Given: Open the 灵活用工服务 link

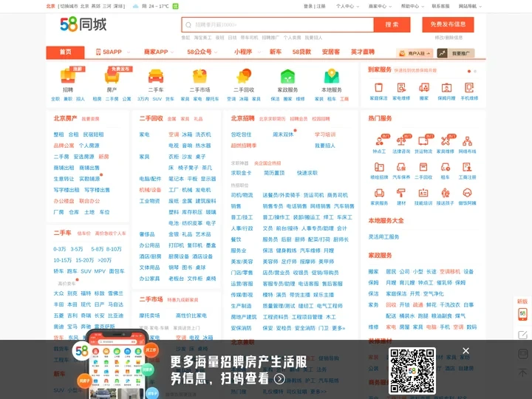Looking at the screenshot, I should pyautogui.click(x=383, y=237).
